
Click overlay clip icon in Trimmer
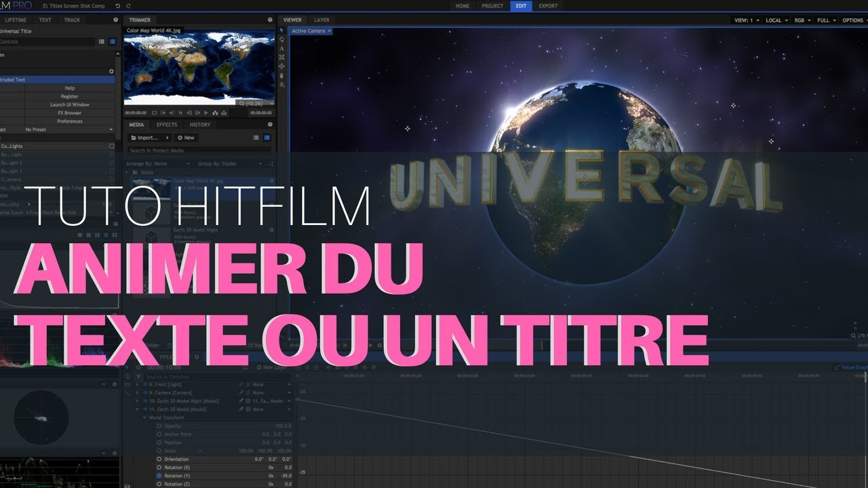click(224, 113)
